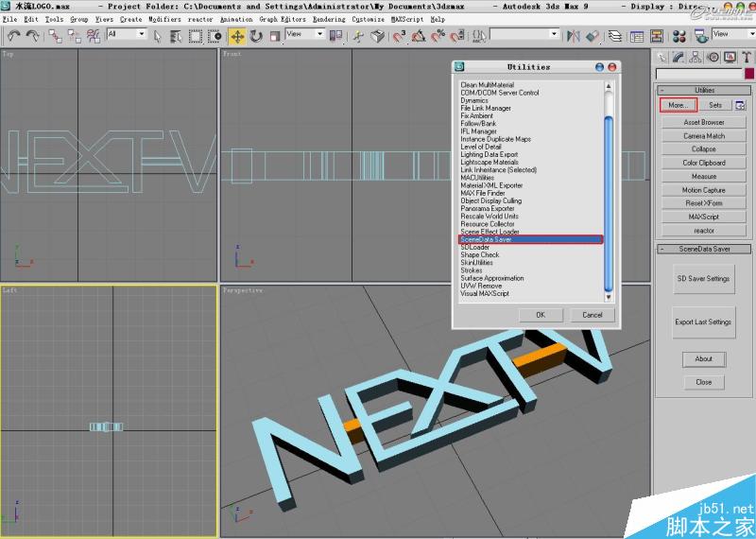This screenshot has height=539, width=756.
Task: Collapse the Utilities rollout header
Action: click(x=704, y=90)
